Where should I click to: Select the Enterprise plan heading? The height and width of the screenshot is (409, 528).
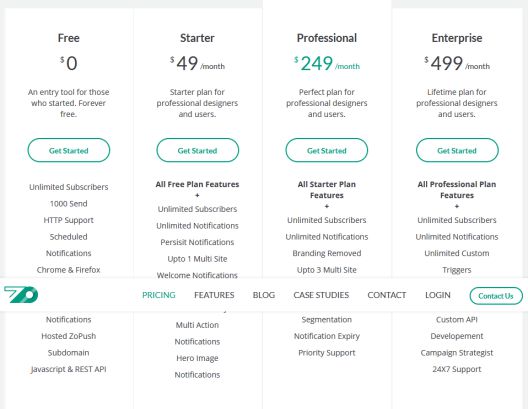pos(457,38)
